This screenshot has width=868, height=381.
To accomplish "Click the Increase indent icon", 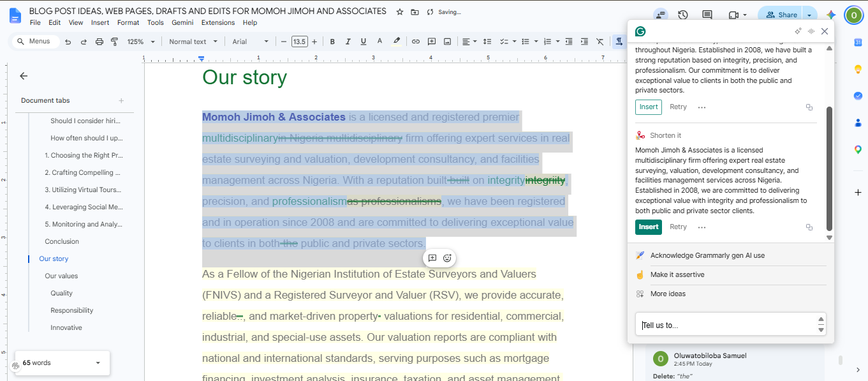I will click(584, 41).
